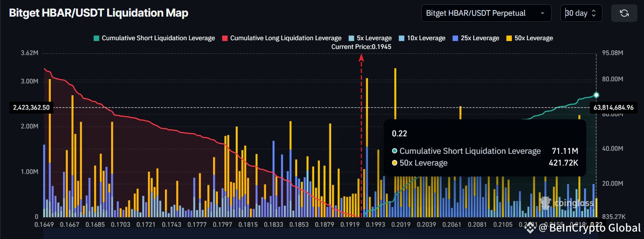
Task: Toggle the 5x Leverage legend entry
Action: tap(370, 38)
